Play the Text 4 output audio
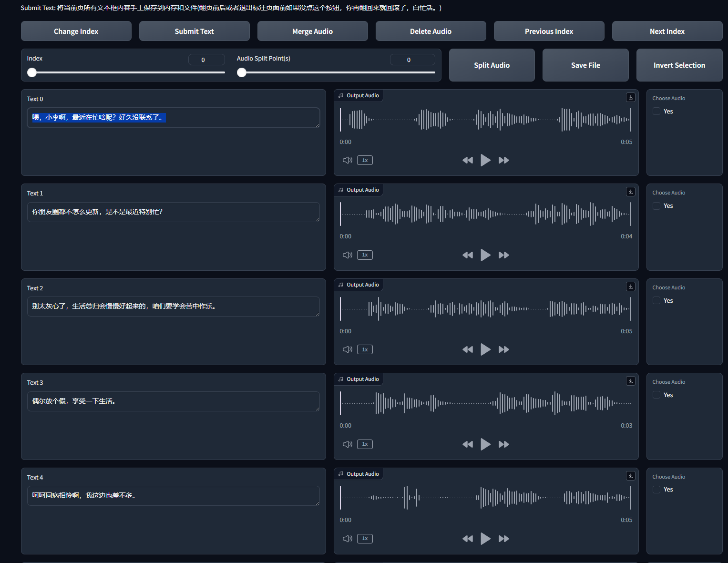 point(485,539)
